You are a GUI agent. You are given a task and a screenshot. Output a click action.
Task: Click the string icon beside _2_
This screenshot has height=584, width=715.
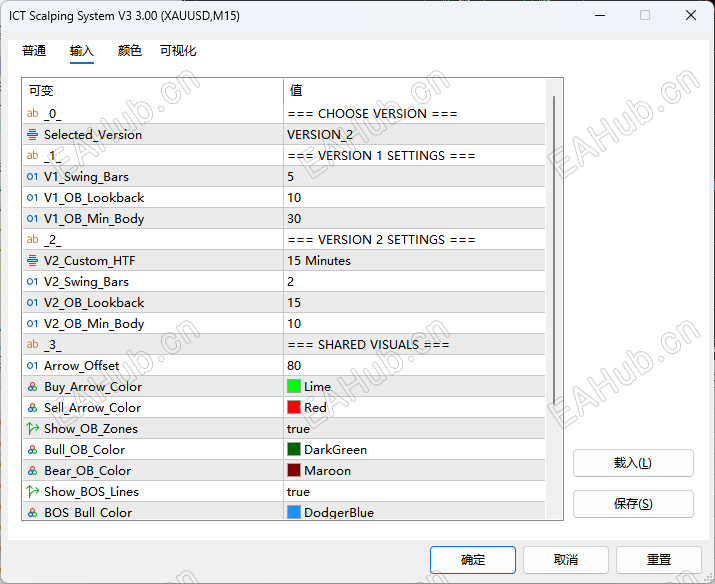pyautogui.click(x=32, y=239)
